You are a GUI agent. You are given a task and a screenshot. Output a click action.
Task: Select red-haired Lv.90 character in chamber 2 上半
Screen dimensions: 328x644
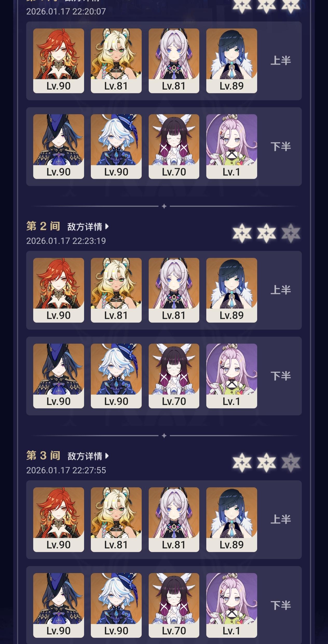(x=59, y=290)
